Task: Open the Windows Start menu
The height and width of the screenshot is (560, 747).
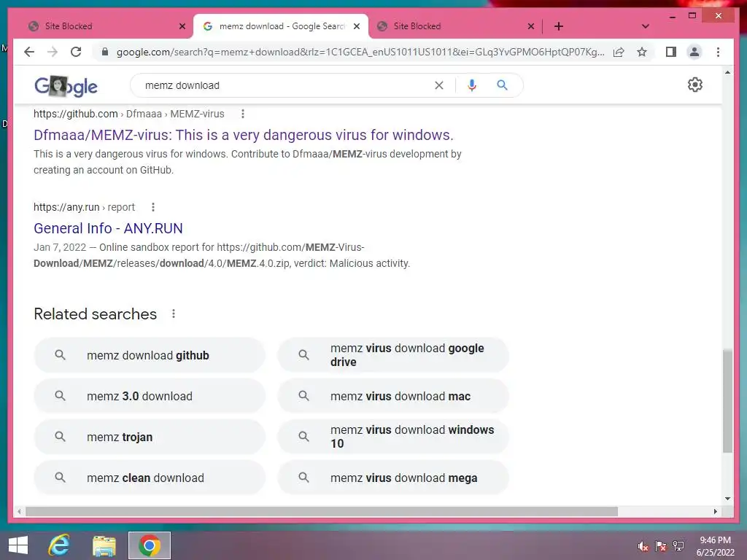Action: (18, 545)
